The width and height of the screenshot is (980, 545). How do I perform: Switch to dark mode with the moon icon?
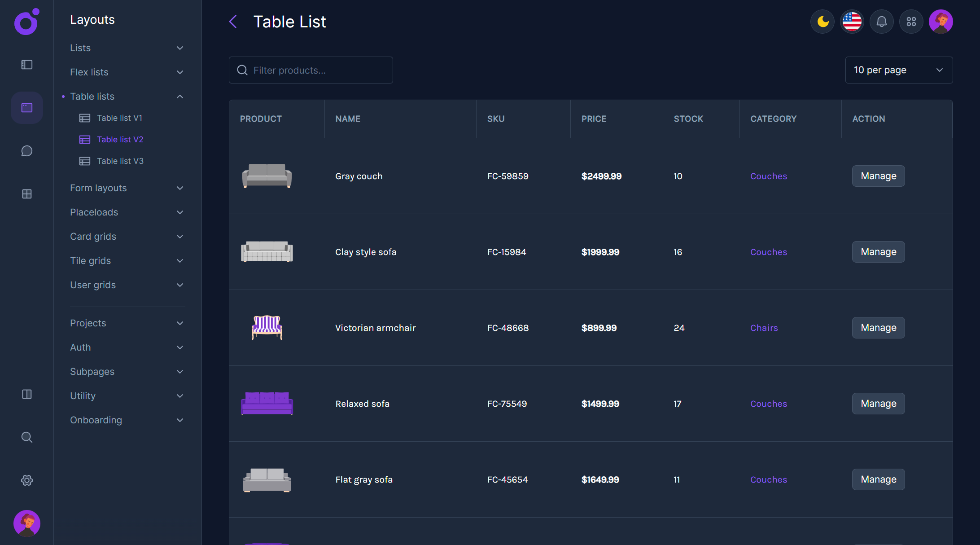click(x=822, y=21)
